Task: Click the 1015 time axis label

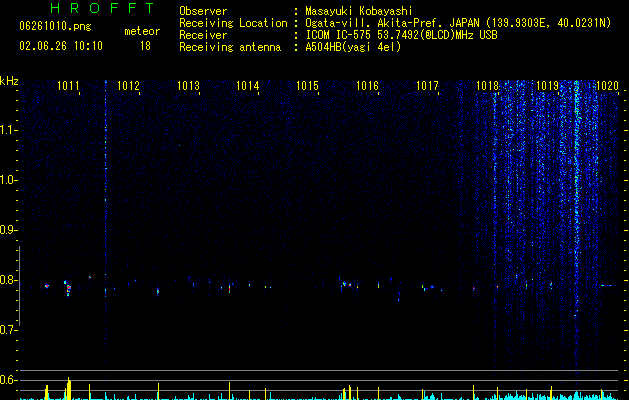Action: [307, 86]
